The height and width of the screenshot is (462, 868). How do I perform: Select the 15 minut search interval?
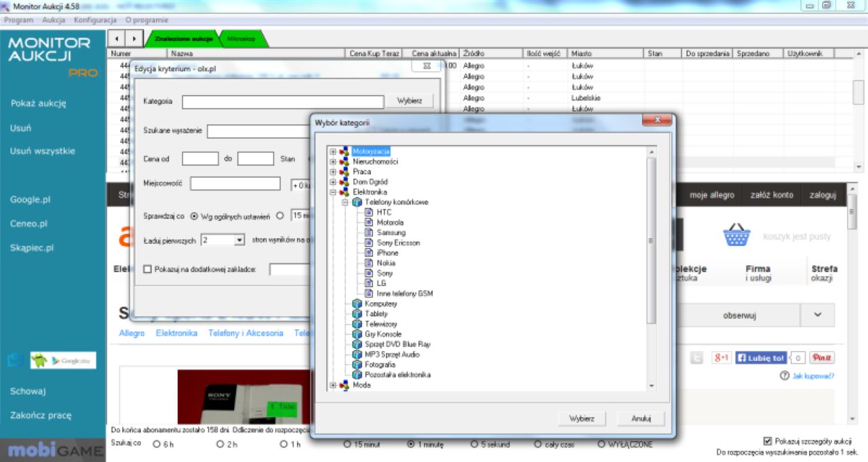click(347, 444)
